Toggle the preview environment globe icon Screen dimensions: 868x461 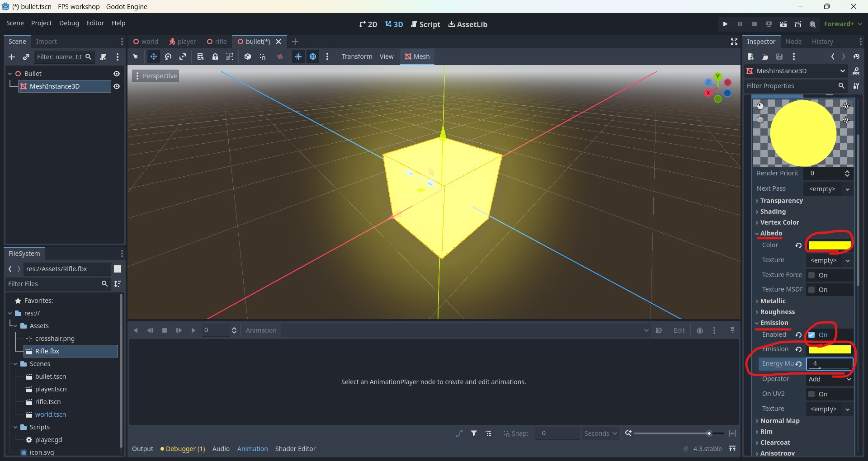[313, 56]
